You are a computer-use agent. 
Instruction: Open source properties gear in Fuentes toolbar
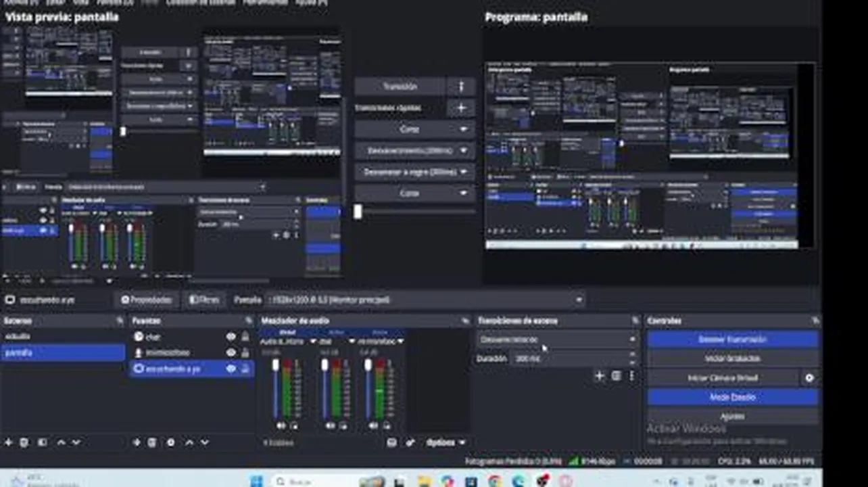[170, 442]
